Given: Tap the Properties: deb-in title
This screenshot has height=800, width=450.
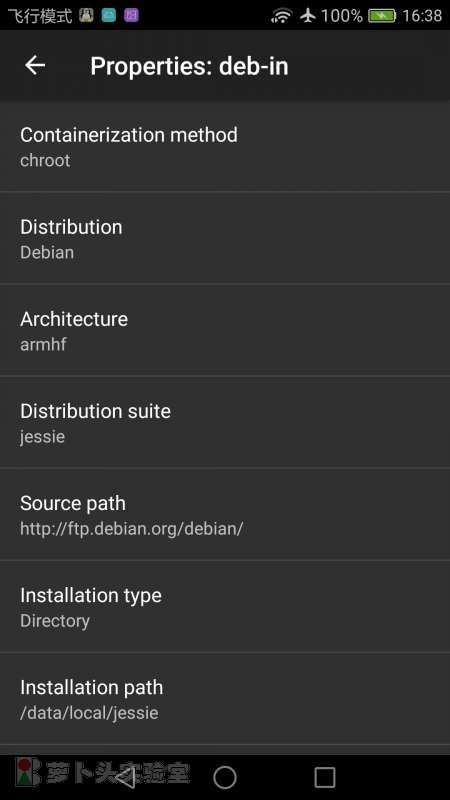Looking at the screenshot, I should 189,66.
